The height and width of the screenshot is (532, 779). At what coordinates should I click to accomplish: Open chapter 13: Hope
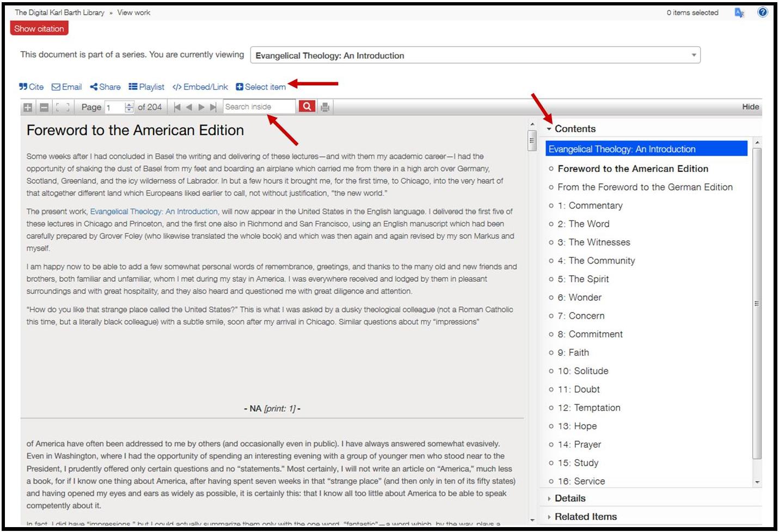click(x=577, y=426)
